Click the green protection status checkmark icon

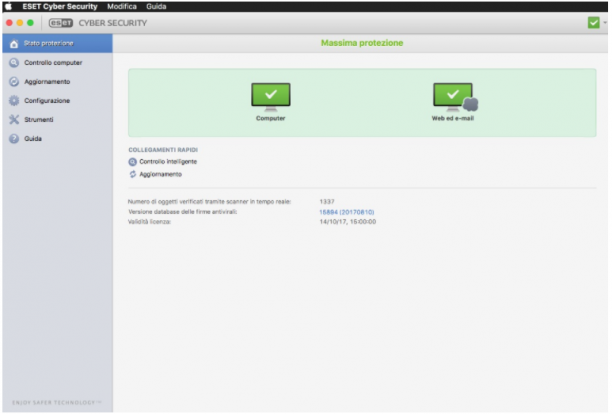[x=593, y=23]
